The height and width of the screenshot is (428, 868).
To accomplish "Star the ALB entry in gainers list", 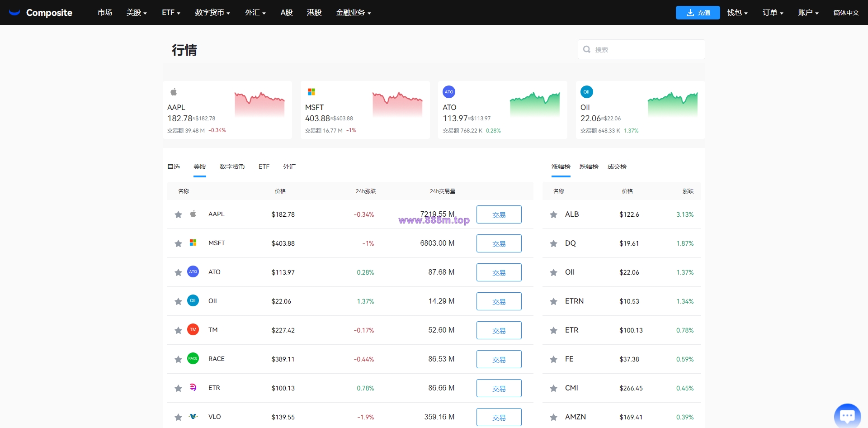I will click(553, 214).
